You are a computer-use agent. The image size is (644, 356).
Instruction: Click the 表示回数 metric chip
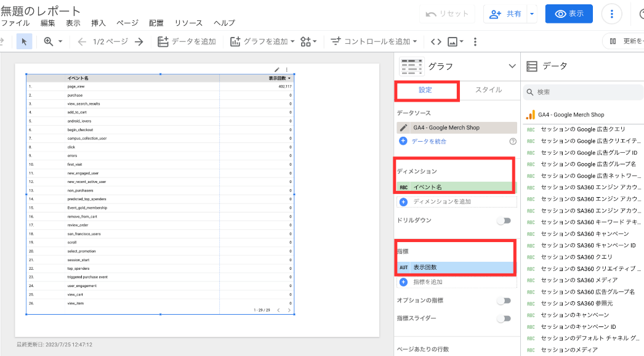coord(456,267)
